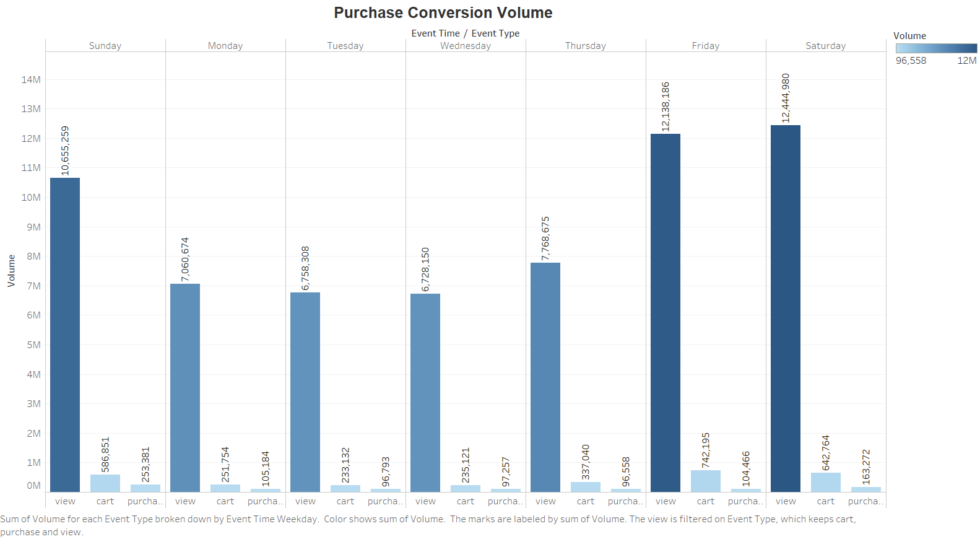Click the Monday column header
980x539 pixels.
pos(225,46)
